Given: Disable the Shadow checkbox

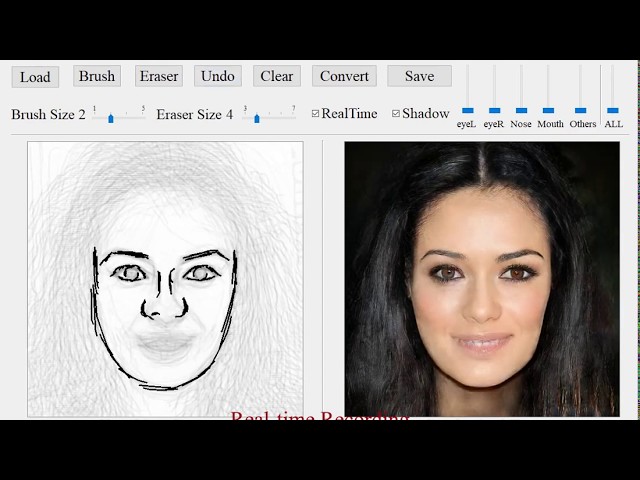Looking at the screenshot, I should click(x=396, y=113).
